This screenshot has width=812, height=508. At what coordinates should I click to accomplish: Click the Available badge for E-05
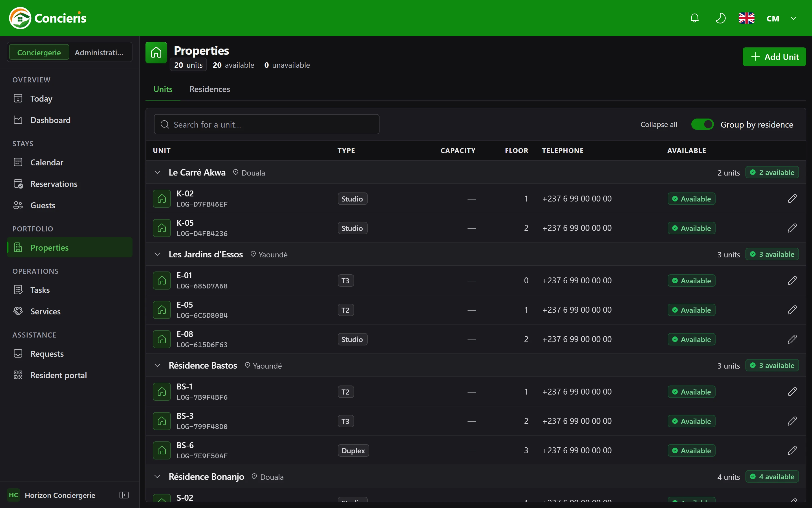(x=691, y=310)
